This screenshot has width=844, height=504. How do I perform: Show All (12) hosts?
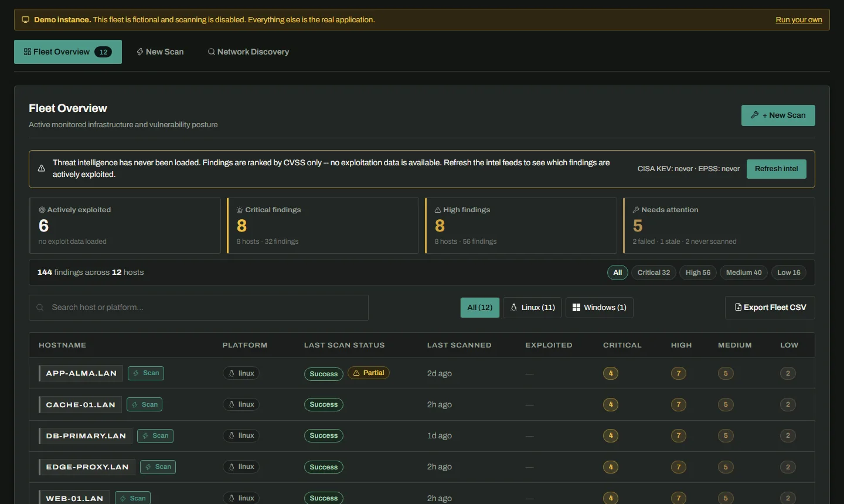coord(480,308)
